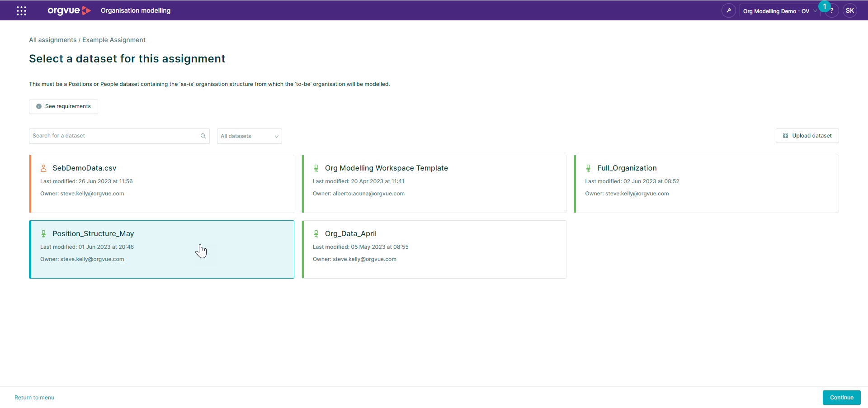Click the Organisation modelling header title
Screen dimensions: 868x408
tap(136, 10)
